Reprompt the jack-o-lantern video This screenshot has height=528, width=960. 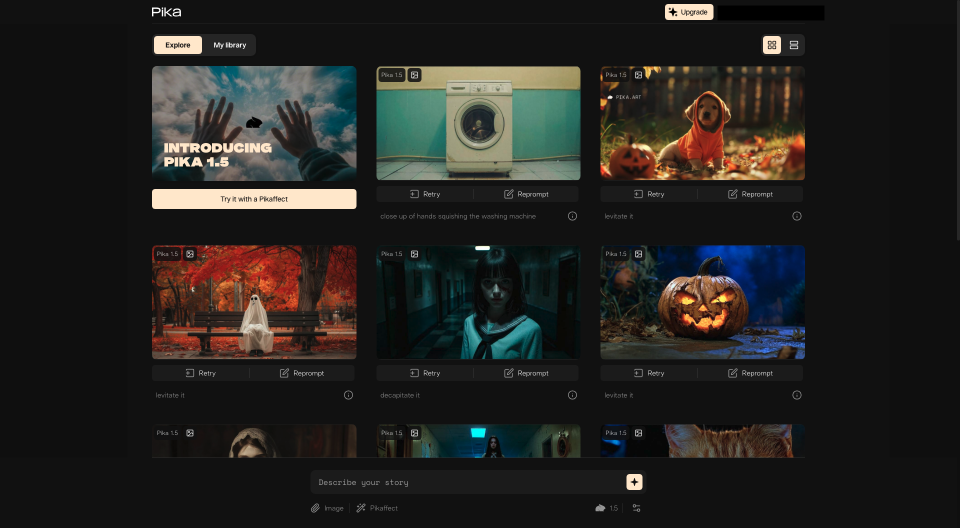pyautogui.click(x=751, y=373)
